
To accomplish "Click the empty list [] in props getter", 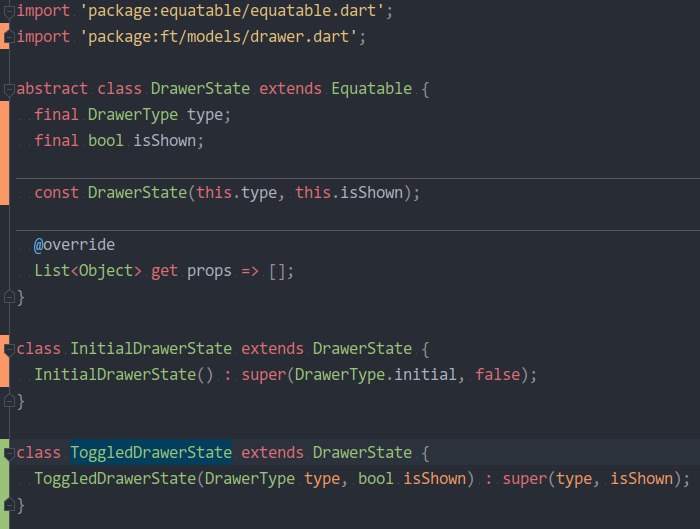I will tap(277, 271).
